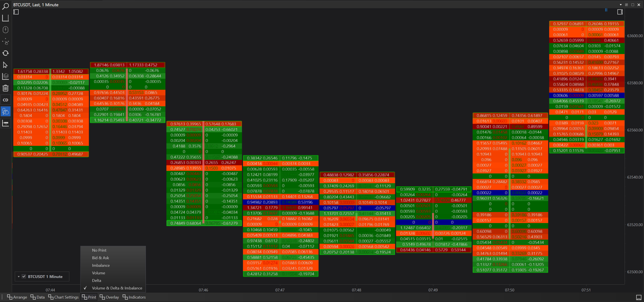Toggle the BTCUSDT 1 Minute checkbox
The image size is (644, 302).
click(24, 276)
